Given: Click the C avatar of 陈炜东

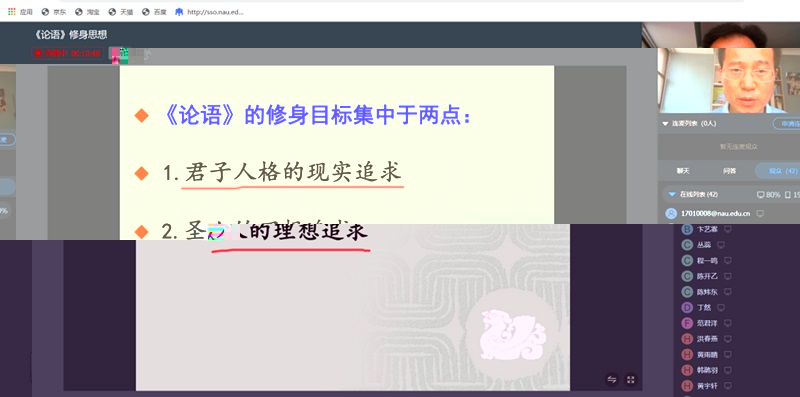Looking at the screenshot, I should 687,292.
